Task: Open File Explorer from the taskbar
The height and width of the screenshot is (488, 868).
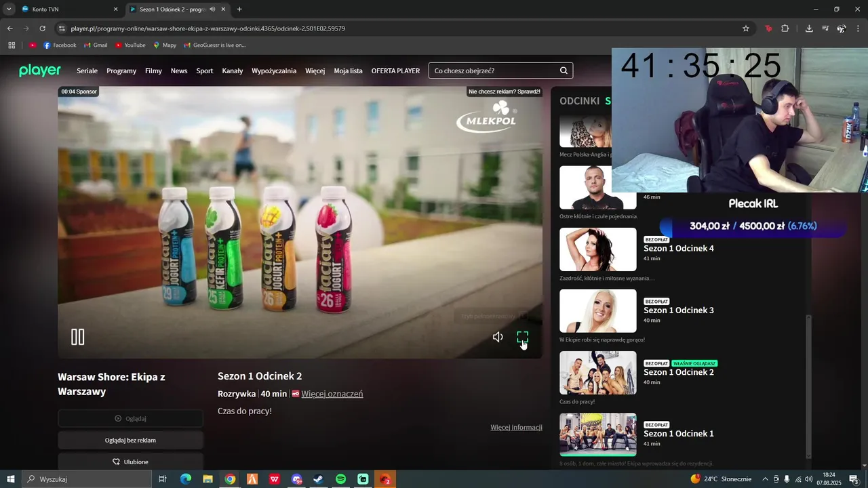Action: [208, 479]
